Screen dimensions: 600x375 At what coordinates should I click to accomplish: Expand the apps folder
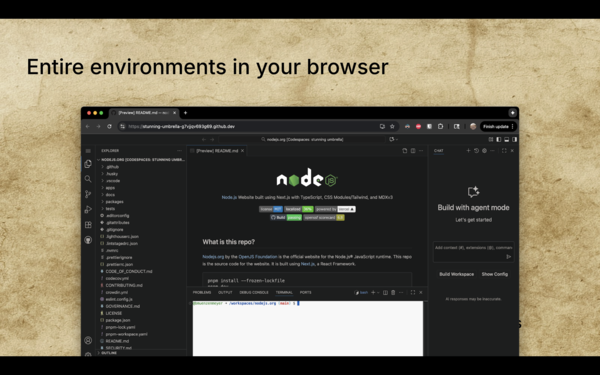point(110,188)
